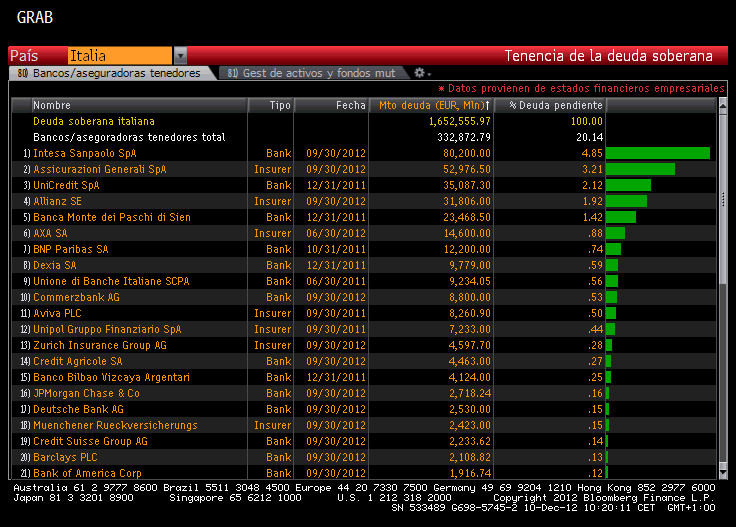This screenshot has width=736, height=527.
Task: Select Deutsche Bank AG row
Action: tap(78, 409)
